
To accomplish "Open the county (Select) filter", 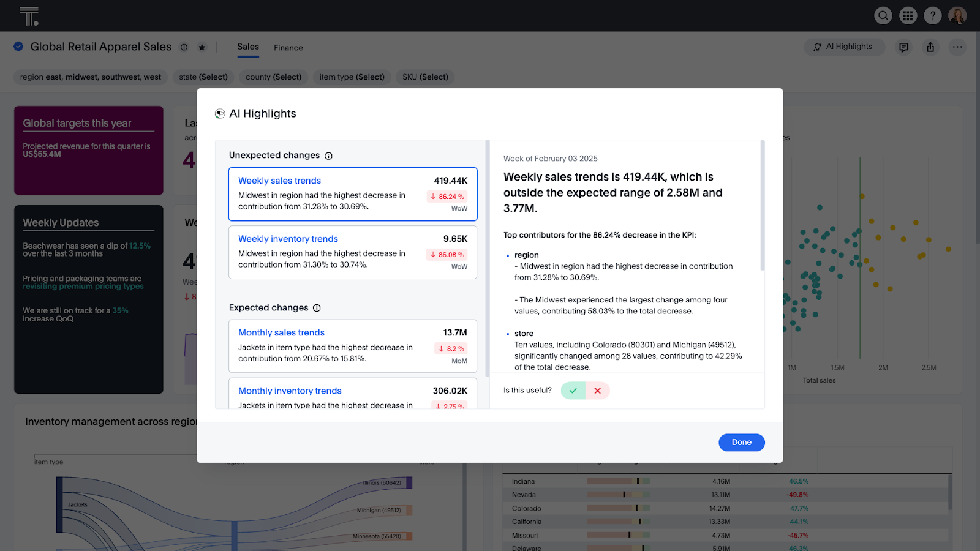I will tap(273, 77).
